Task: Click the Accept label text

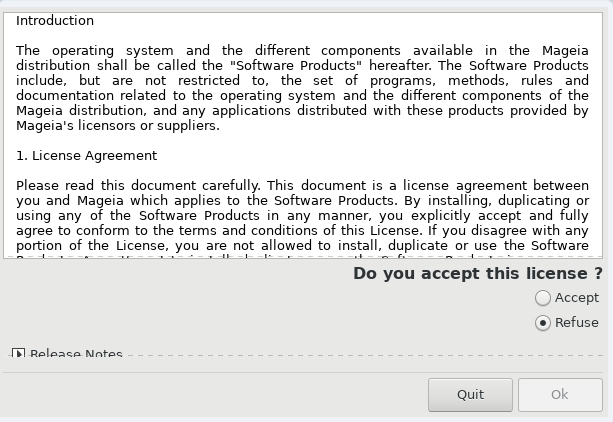Action: point(577,298)
